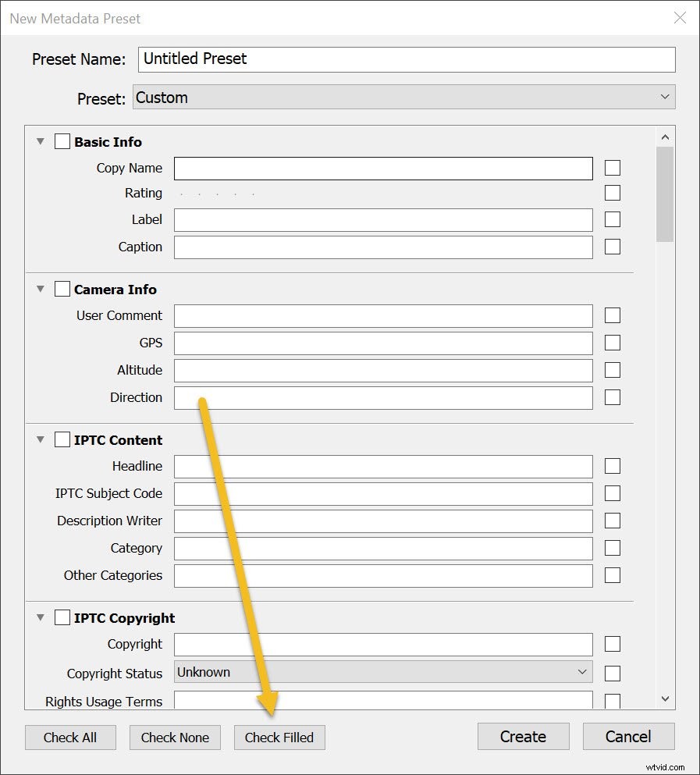The width and height of the screenshot is (700, 775).
Task: Set a star rating using the Rating dots
Action: pyautogui.click(x=219, y=192)
